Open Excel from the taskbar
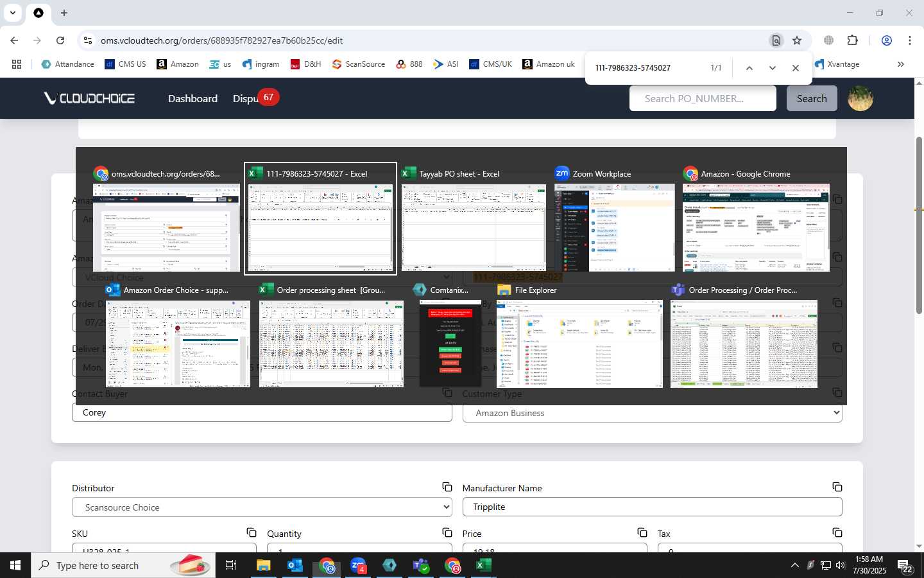The width and height of the screenshot is (924, 578). [483, 565]
